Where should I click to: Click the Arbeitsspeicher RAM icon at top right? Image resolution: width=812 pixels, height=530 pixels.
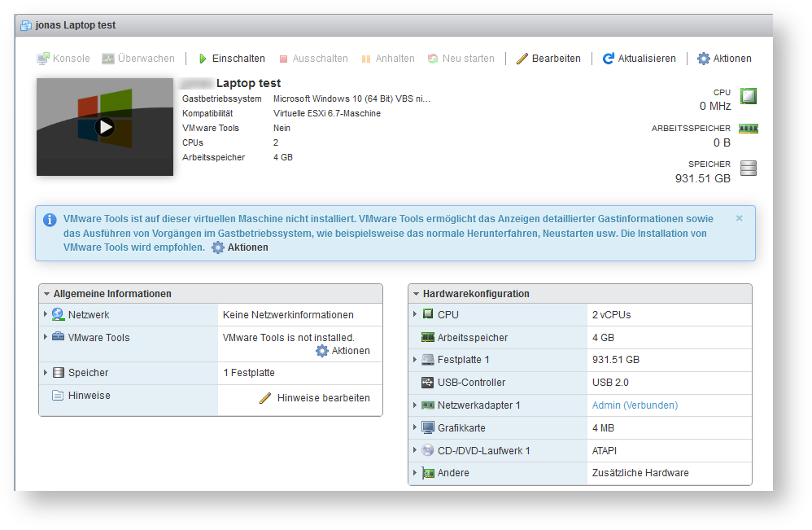tap(748, 129)
